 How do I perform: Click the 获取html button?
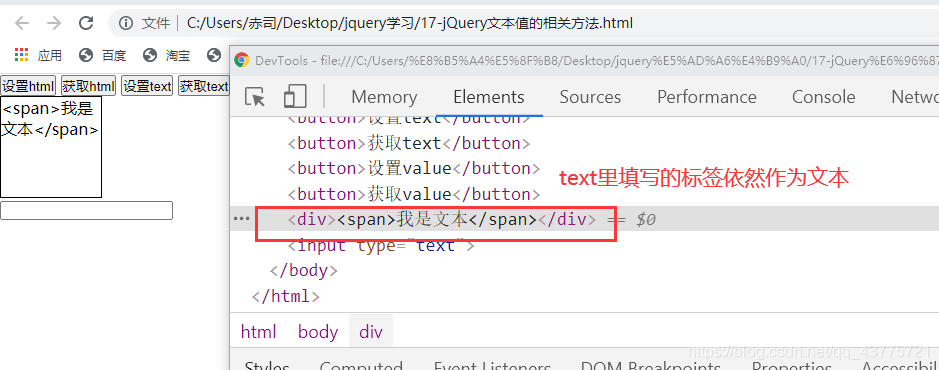pos(88,86)
